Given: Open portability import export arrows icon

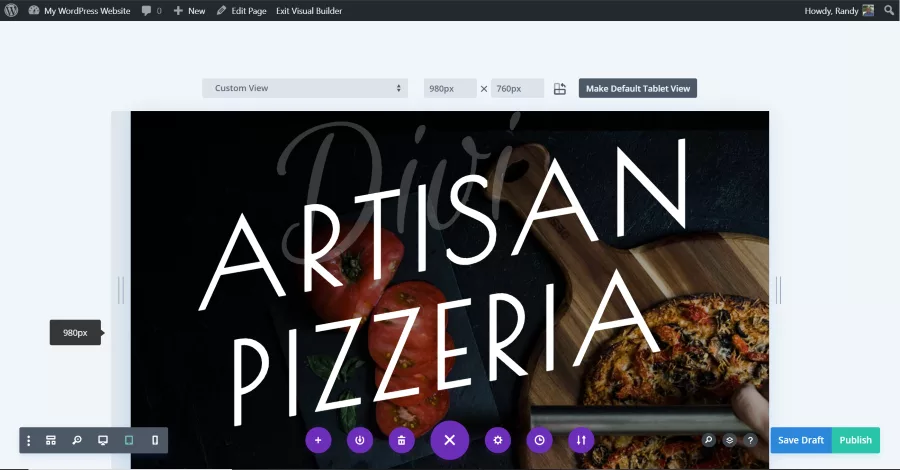Looking at the screenshot, I should (x=581, y=440).
